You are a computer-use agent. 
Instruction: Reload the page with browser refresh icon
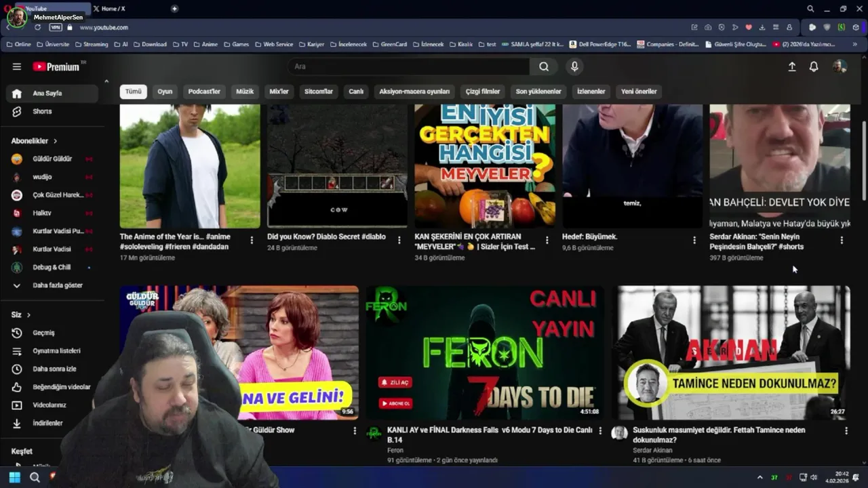[x=37, y=27]
